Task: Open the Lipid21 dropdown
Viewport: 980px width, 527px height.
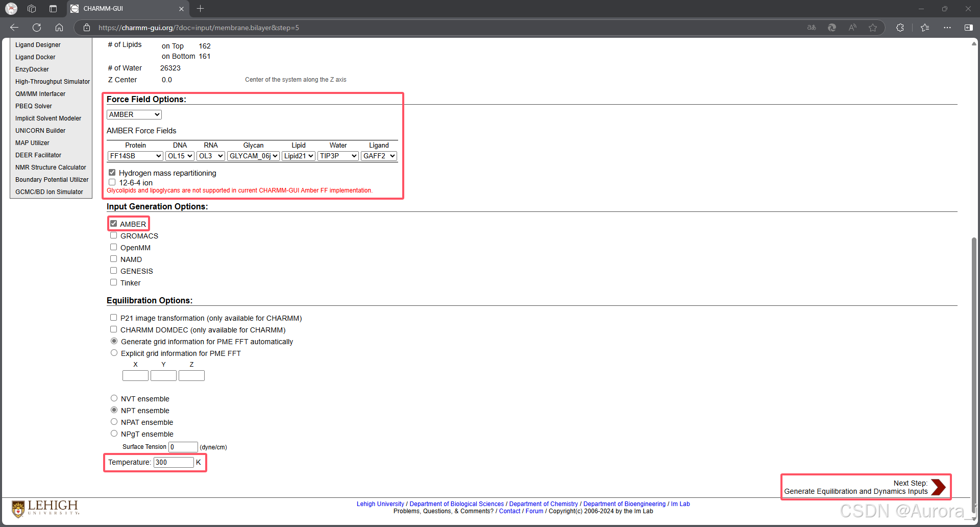Action: 299,156
